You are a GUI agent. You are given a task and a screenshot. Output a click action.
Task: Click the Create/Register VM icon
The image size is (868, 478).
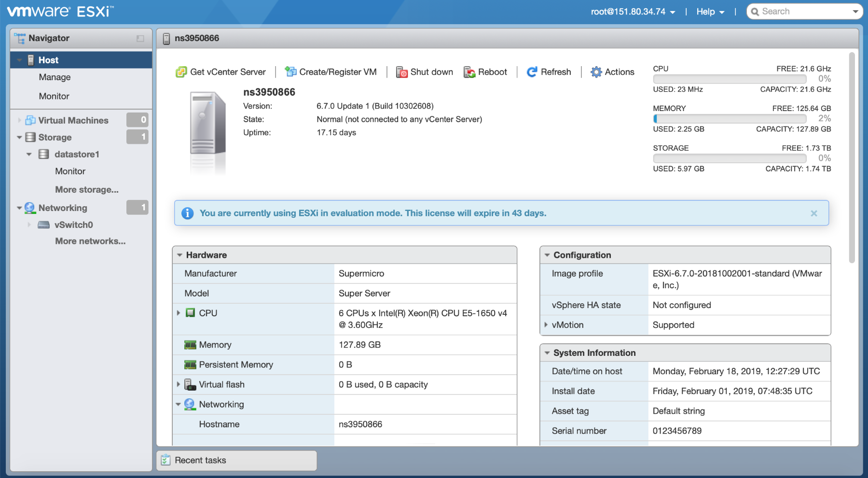tap(290, 71)
